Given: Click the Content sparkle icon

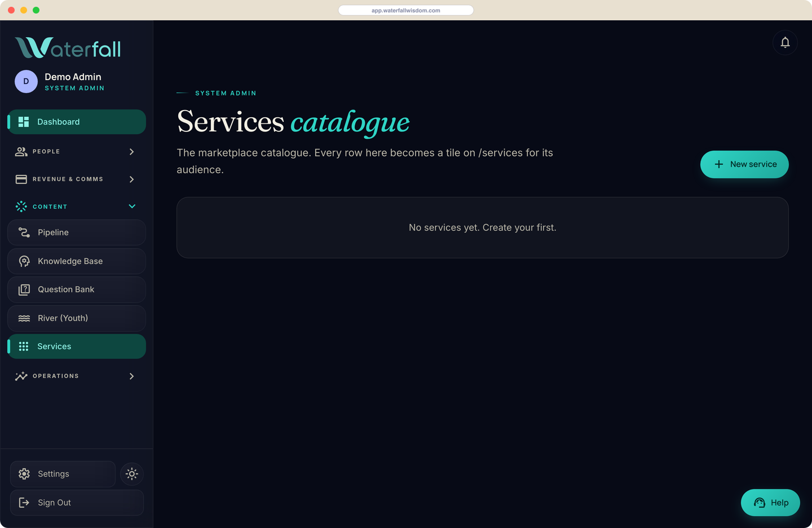Looking at the screenshot, I should click(x=21, y=206).
